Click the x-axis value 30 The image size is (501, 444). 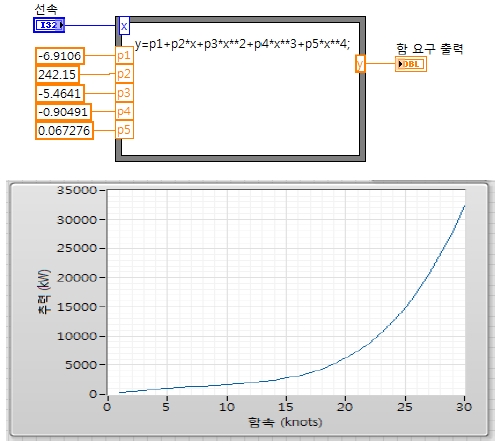pos(464,407)
